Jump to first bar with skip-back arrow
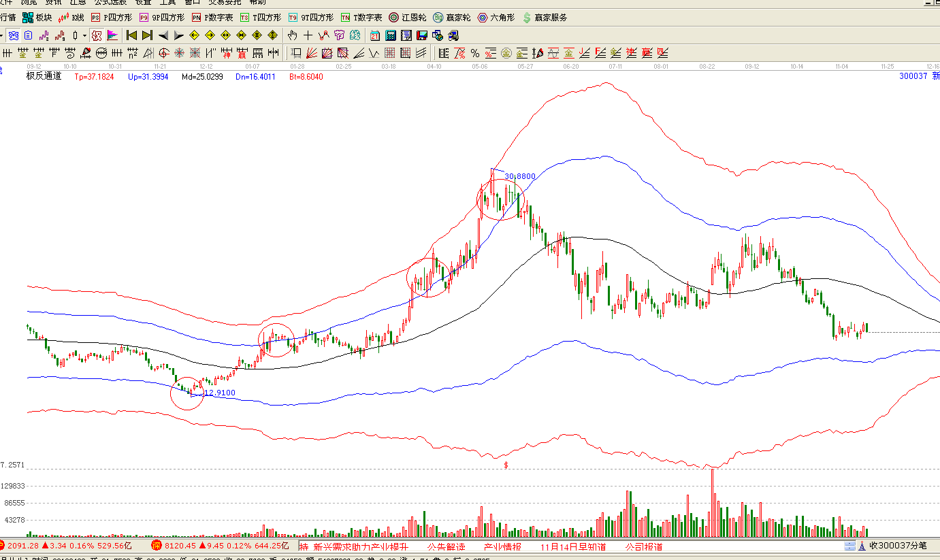This screenshot has height=560, width=940. pos(132,35)
